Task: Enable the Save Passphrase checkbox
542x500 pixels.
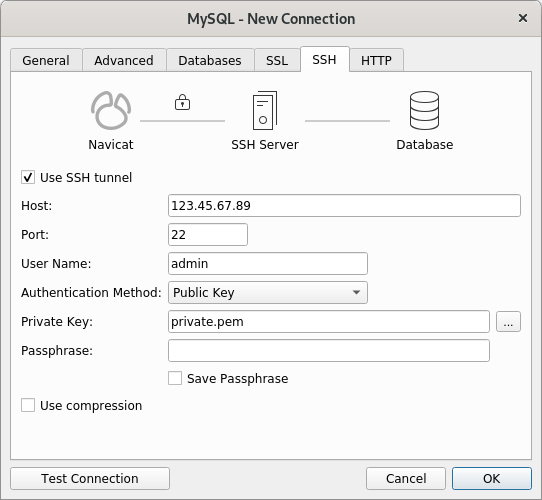Action: click(x=175, y=378)
